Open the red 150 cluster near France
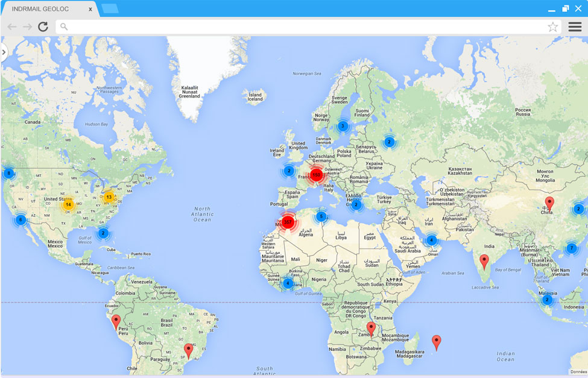 pyautogui.click(x=317, y=175)
